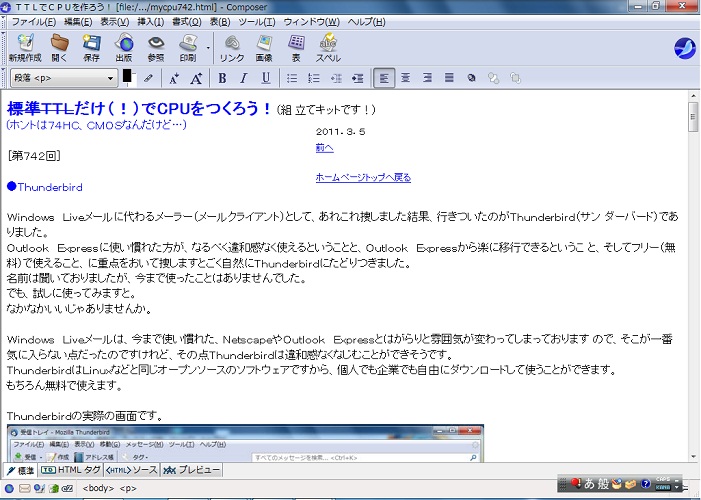The height and width of the screenshot is (500, 701).
Task: Publish the page with 出版 icon
Action: coord(124,47)
